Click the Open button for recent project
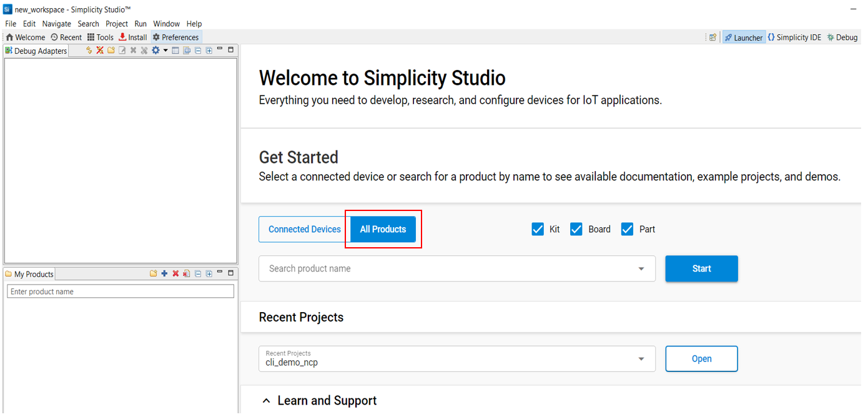Screen dimensions: 868x417 pos(701,359)
